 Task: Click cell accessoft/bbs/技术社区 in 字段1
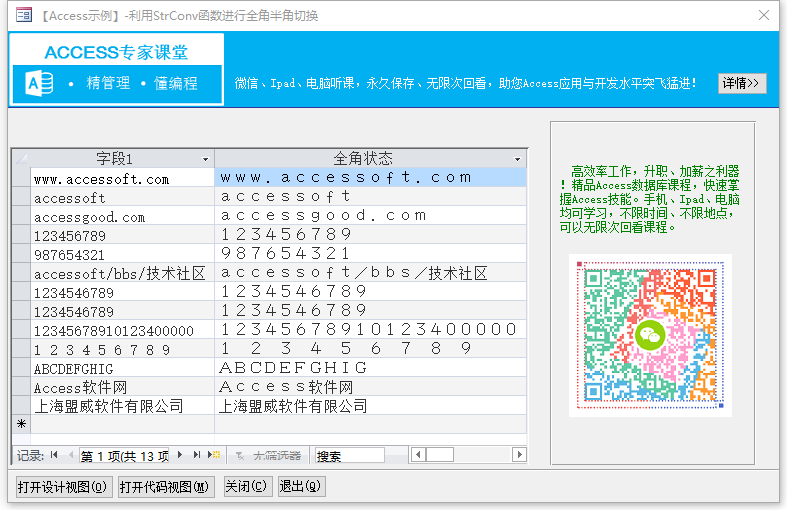click(122, 273)
